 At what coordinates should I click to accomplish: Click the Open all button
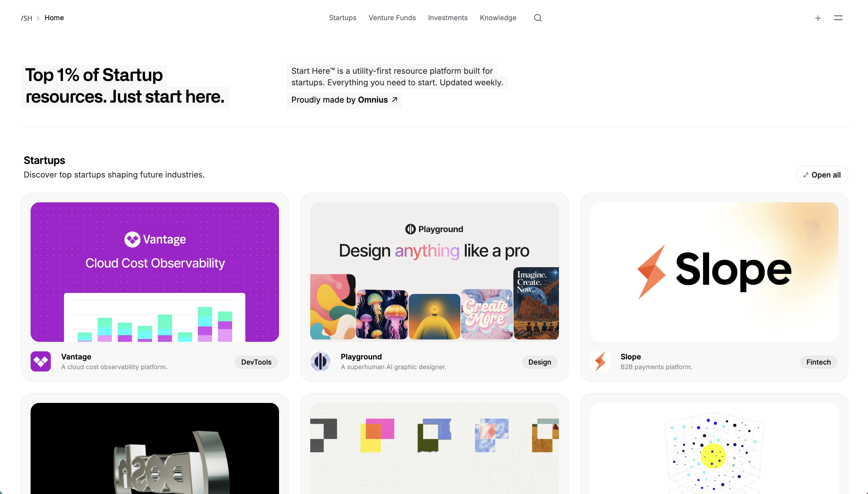coord(822,175)
